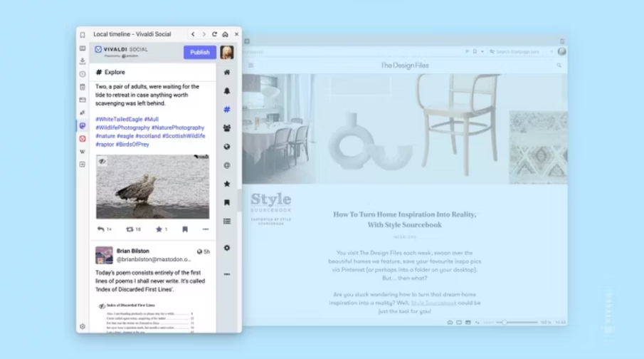Reply to the eagle post
Viewport: 644px width, 359px height.
click(x=101, y=229)
